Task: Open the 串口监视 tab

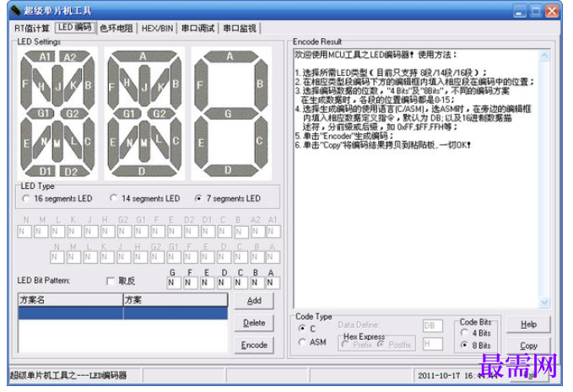Action: [240, 28]
